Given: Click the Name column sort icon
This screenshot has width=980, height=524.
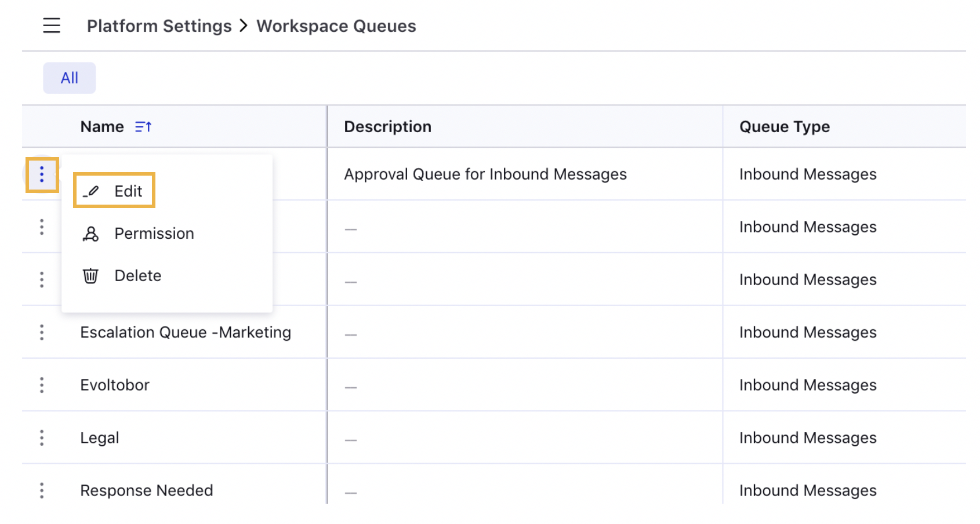Looking at the screenshot, I should [143, 127].
